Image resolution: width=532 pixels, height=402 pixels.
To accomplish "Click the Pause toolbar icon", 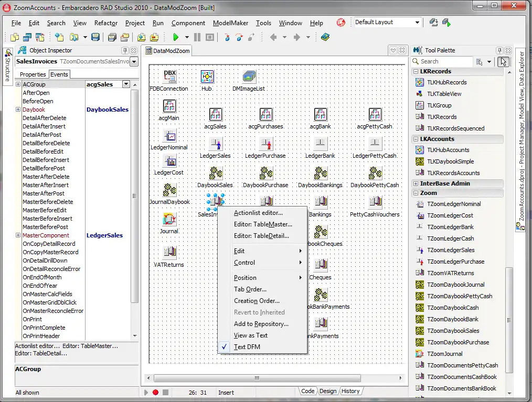I will (197, 37).
